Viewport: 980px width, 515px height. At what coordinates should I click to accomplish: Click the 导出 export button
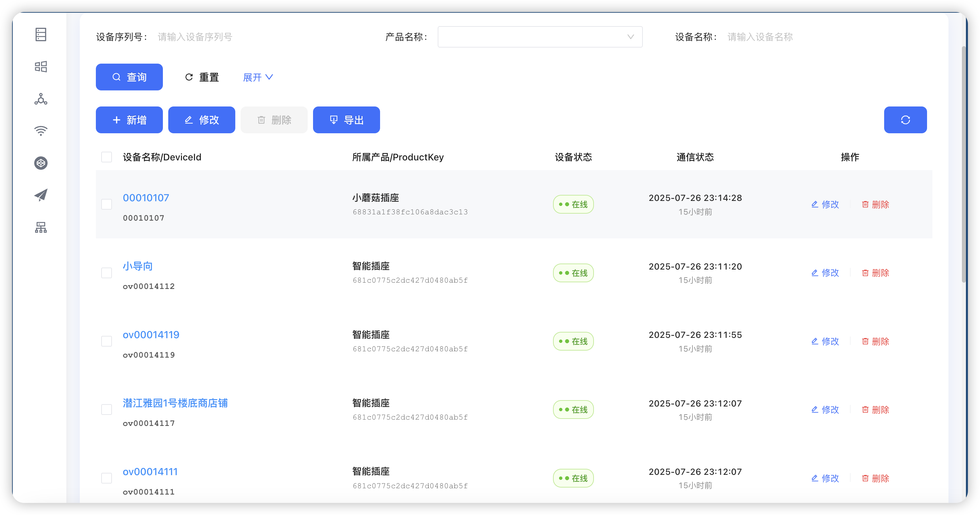click(x=346, y=120)
